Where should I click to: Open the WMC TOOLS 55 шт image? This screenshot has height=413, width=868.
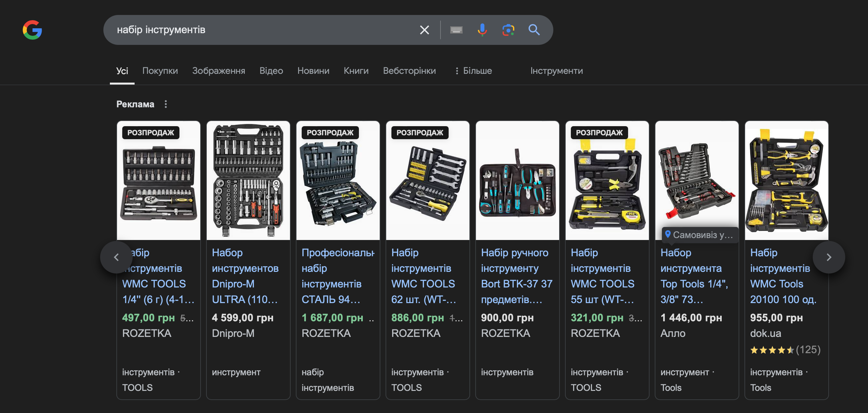[x=607, y=181]
